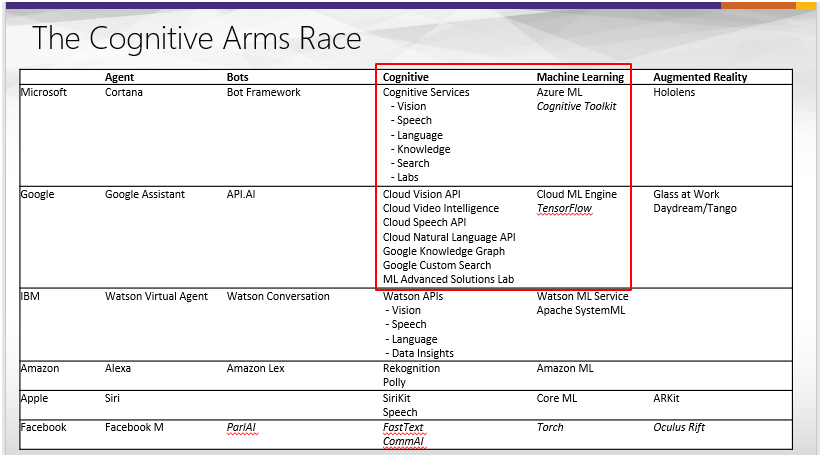This screenshot has height=457, width=822.
Task: Select the 'Bot Framework' cell
Action: tap(264, 92)
